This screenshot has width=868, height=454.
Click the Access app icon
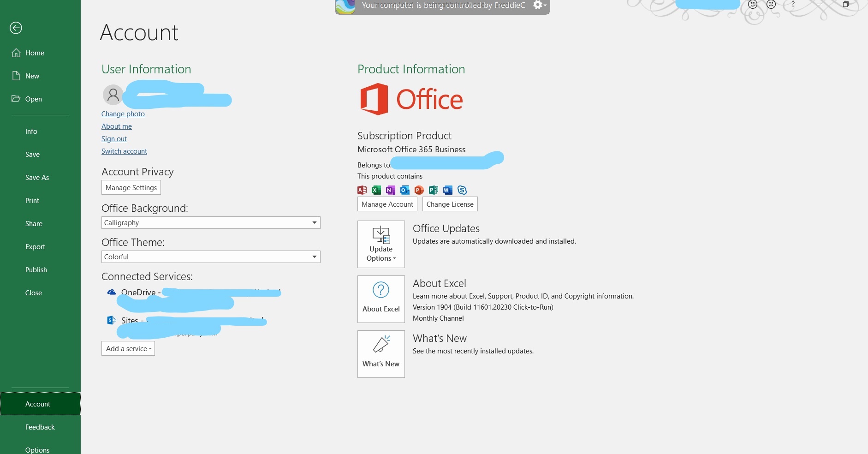pos(362,190)
